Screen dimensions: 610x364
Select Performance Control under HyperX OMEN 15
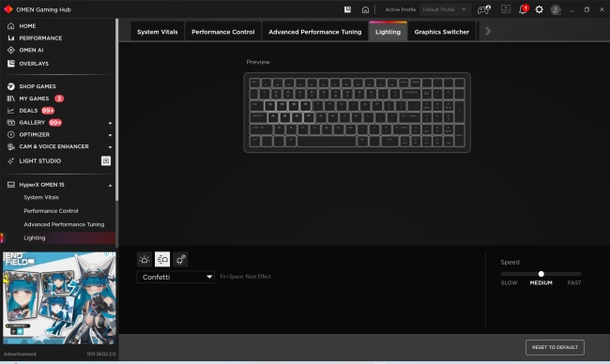(51, 211)
